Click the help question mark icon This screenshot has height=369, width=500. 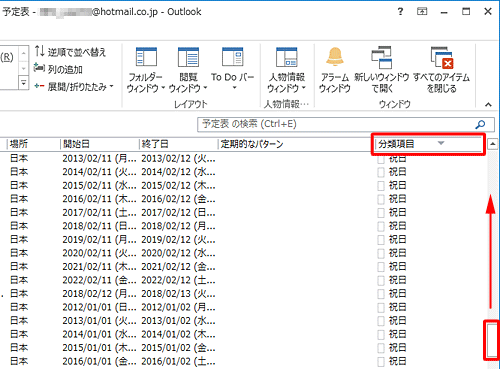tap(400, 12)
